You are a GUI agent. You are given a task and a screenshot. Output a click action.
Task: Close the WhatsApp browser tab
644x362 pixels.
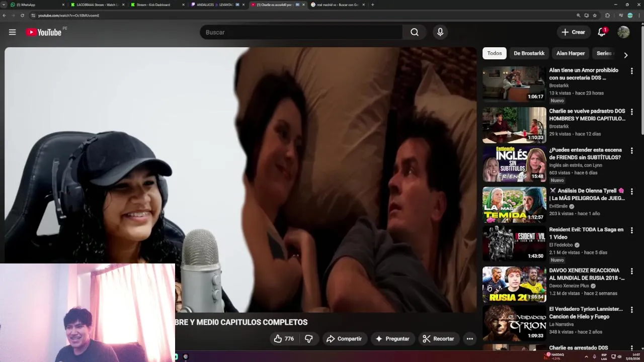point(63,5)
